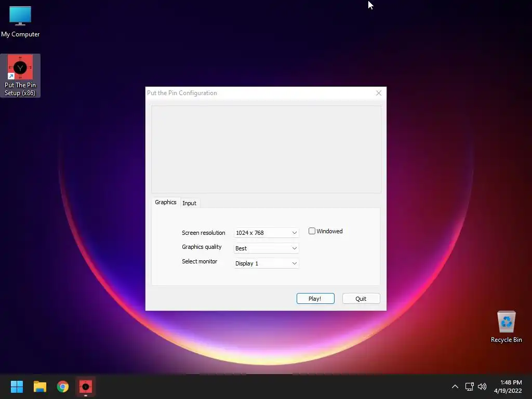This screenshot has width=532, height=399.
Task: Click the Play! button
Action: pyautogui.click(x=315, y=299)
